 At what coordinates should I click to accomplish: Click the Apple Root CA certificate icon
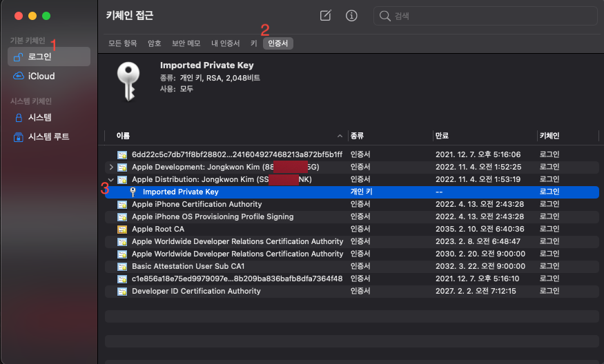122,229
